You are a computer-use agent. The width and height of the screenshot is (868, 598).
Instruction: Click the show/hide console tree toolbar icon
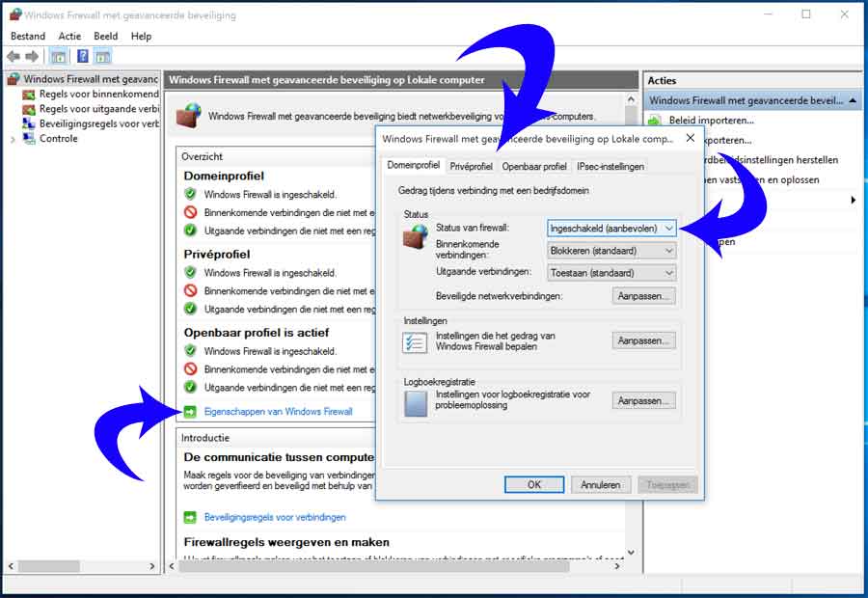click(x=58, y=56)
